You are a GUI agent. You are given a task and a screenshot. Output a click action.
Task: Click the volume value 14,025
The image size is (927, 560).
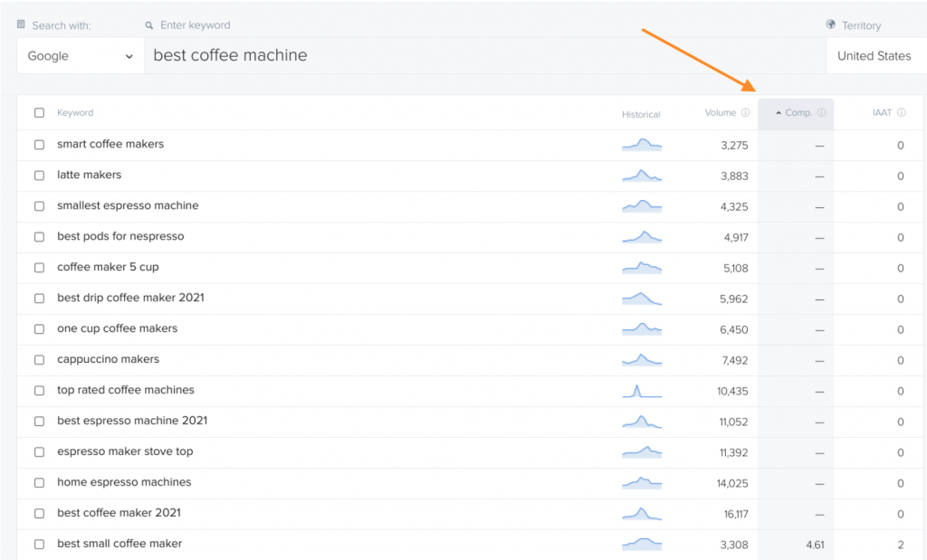click(x=732, y=483)
